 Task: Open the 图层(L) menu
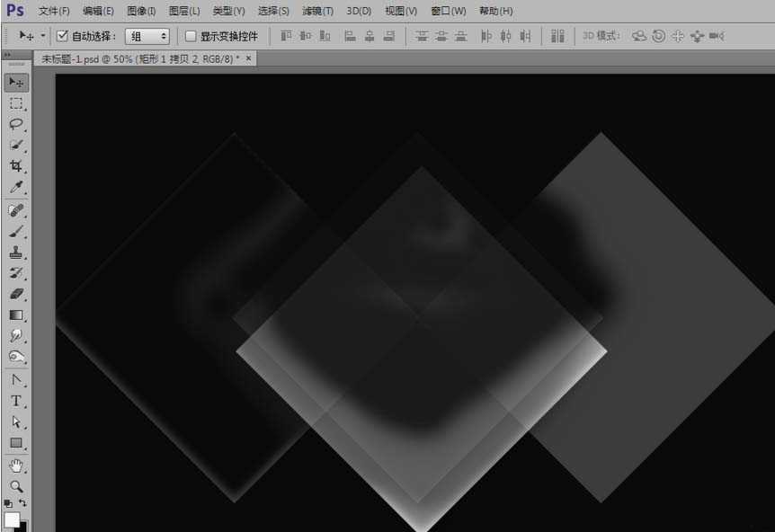tap(184, 11)
